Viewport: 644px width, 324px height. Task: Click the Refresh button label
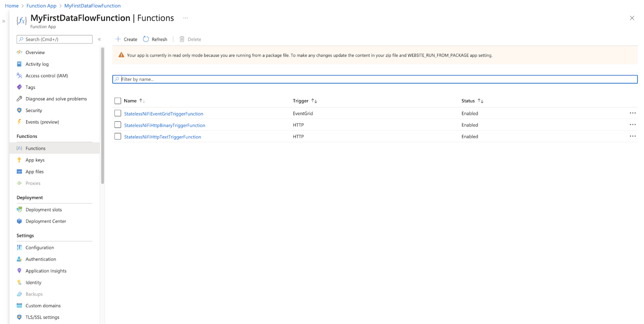click(x=159, y=39)
